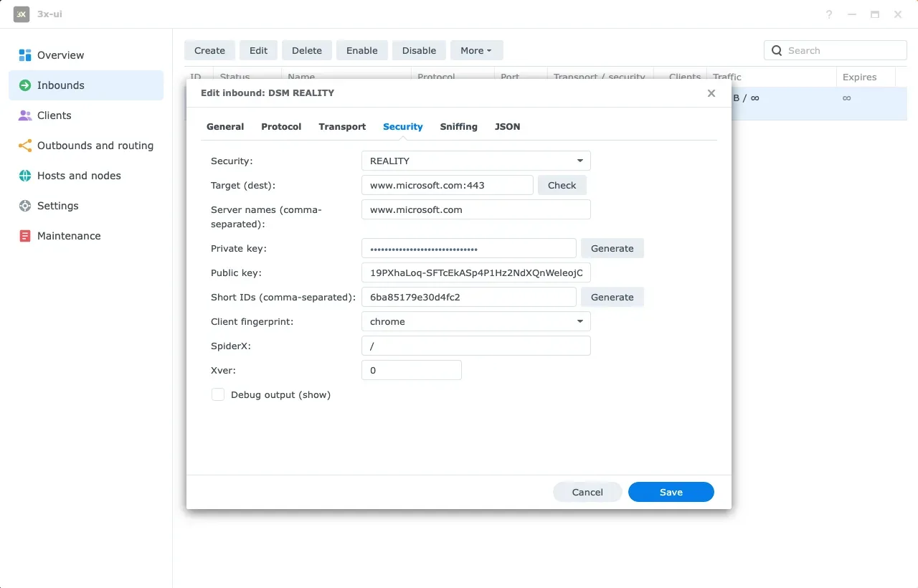Screen dimensions: 918x588
Task: Close the Edit inbound dialog
Action: click(x=711, y=93)
